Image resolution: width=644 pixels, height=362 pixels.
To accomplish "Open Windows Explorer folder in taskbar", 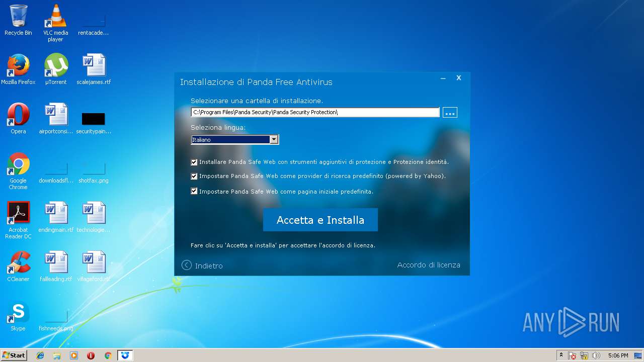I will tap(57, 355).
